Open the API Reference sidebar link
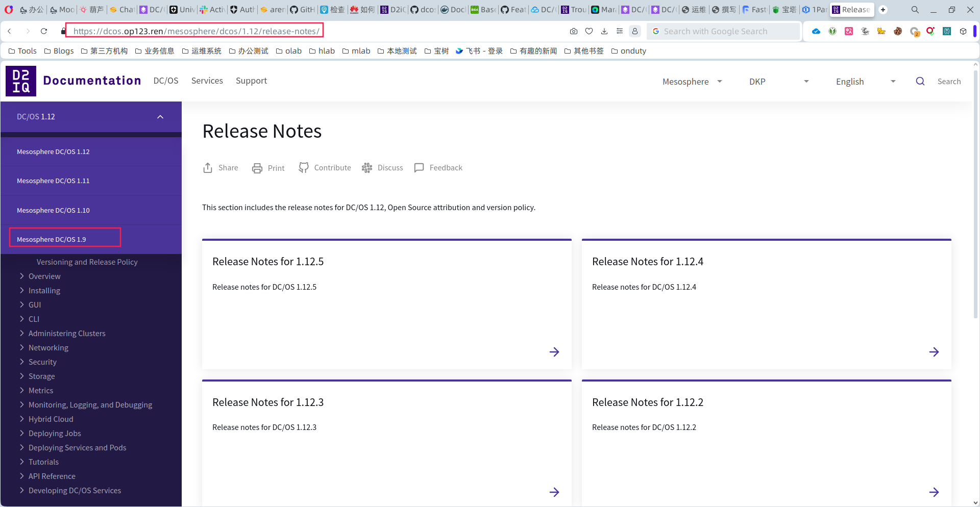This screenshot has width=980, height=507. coord(52,476)
